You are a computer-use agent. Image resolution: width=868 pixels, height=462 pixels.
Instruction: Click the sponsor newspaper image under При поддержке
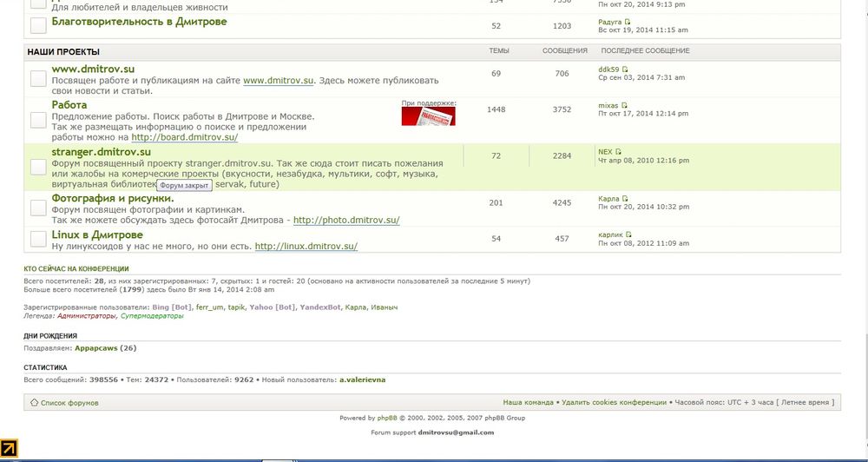[429, 116]
